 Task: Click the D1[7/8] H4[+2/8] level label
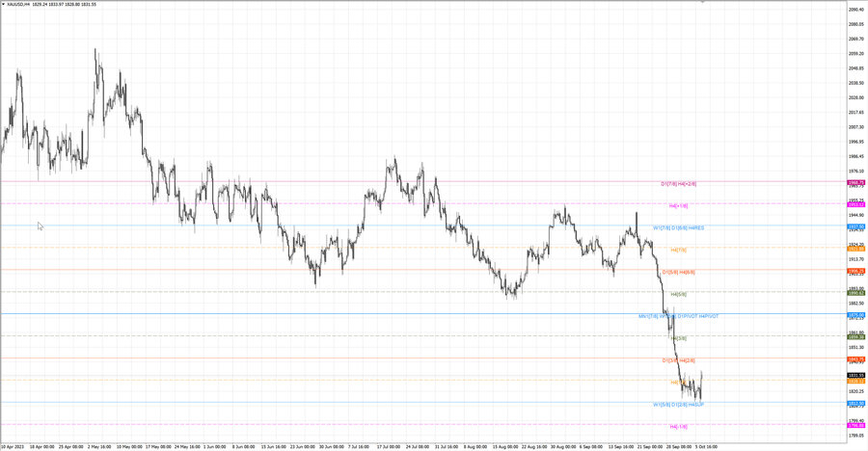679,184
